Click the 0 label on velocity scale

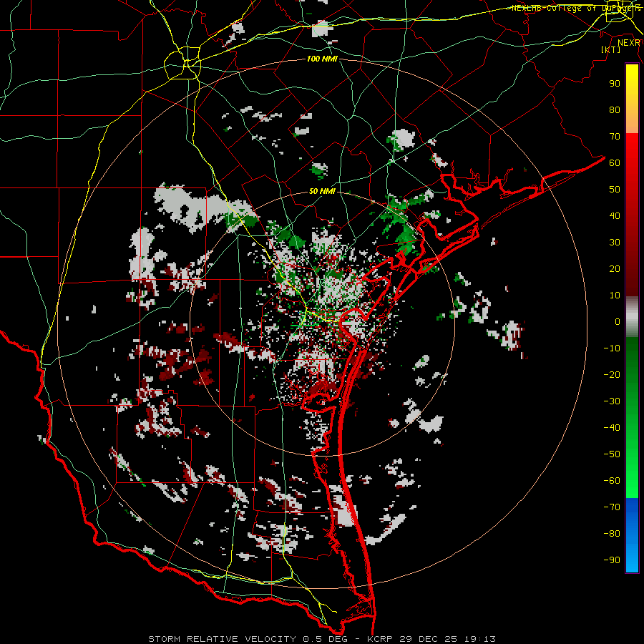(x=618, y=322)
